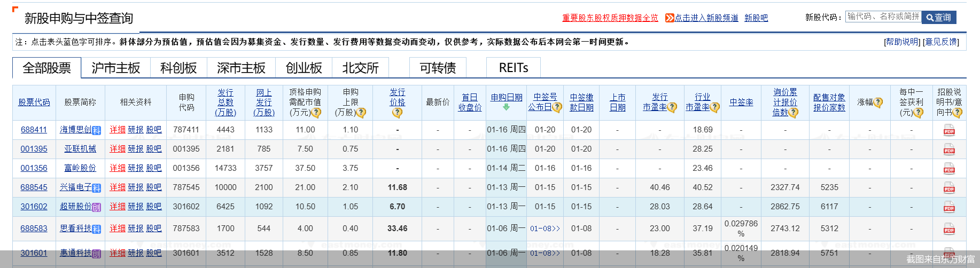Click help icon beside 询价累计报价倍数 header

coord(794,113)
